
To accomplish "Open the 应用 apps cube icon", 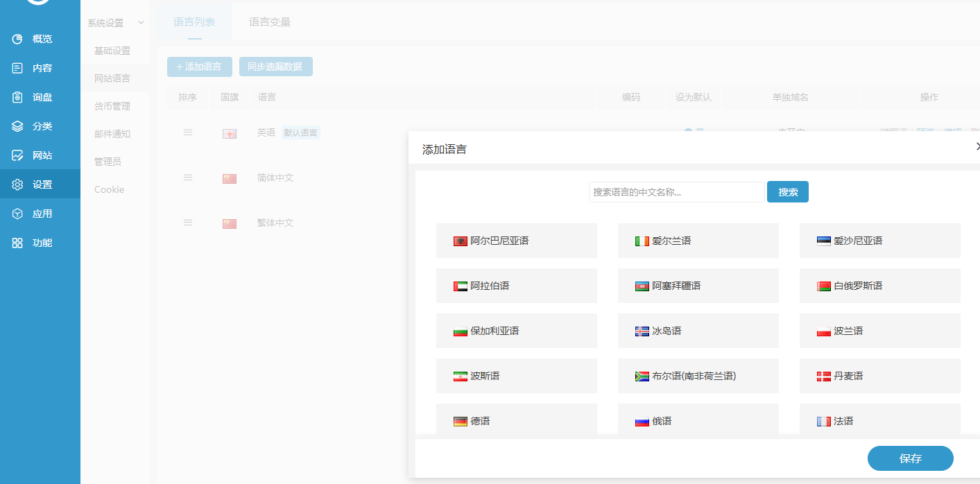I will tap(18, 214).
